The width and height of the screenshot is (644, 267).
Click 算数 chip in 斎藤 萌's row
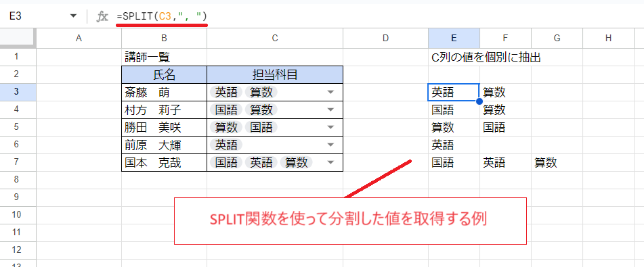[x=261, y=93]
